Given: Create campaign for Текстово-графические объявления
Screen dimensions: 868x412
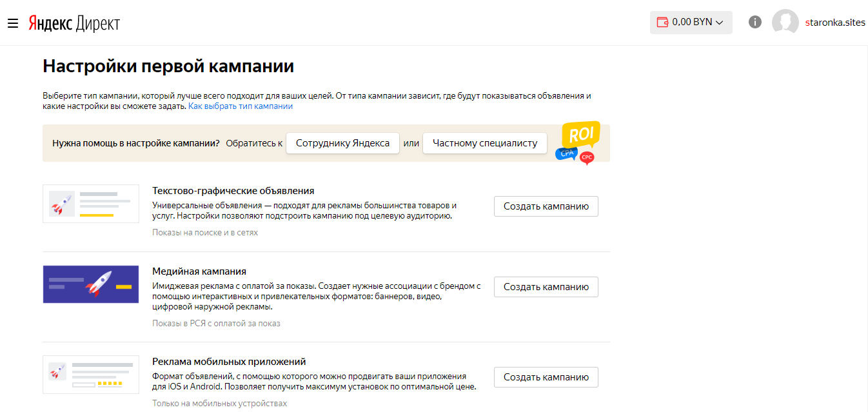Looking at the screenshot, I should (x=546, y=206).
